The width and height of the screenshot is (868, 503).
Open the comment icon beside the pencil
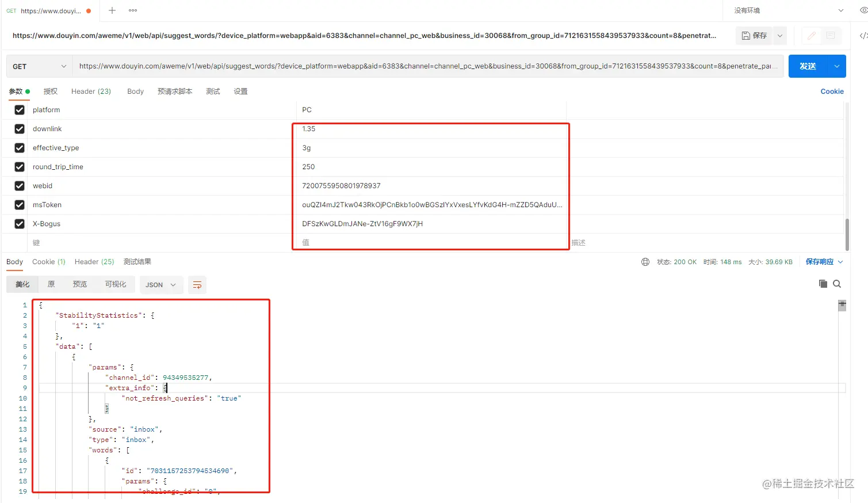[831, 36]
